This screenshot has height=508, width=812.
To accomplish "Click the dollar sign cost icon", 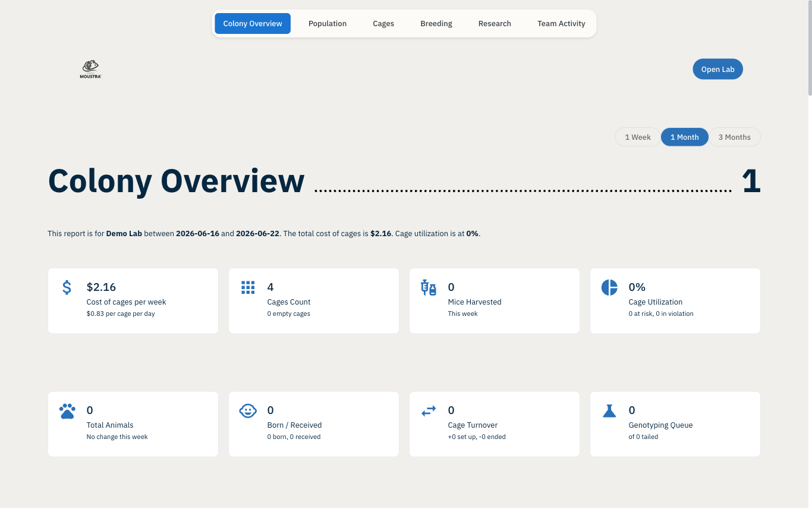I will point(67,287).
